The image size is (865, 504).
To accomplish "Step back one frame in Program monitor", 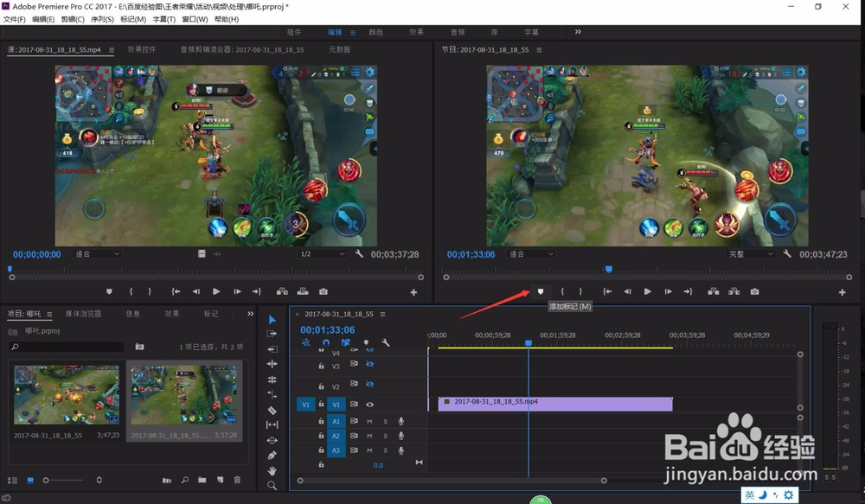I will coord(627,291).
